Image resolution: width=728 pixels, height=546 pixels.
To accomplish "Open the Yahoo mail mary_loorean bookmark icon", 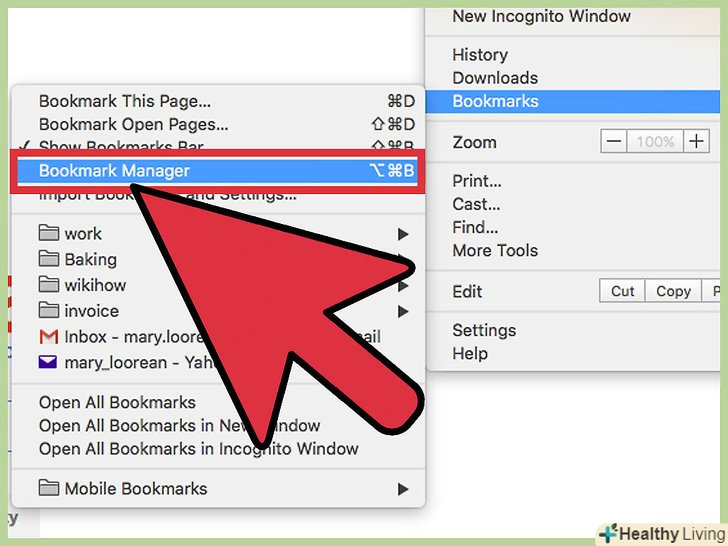I will [48, 362].
